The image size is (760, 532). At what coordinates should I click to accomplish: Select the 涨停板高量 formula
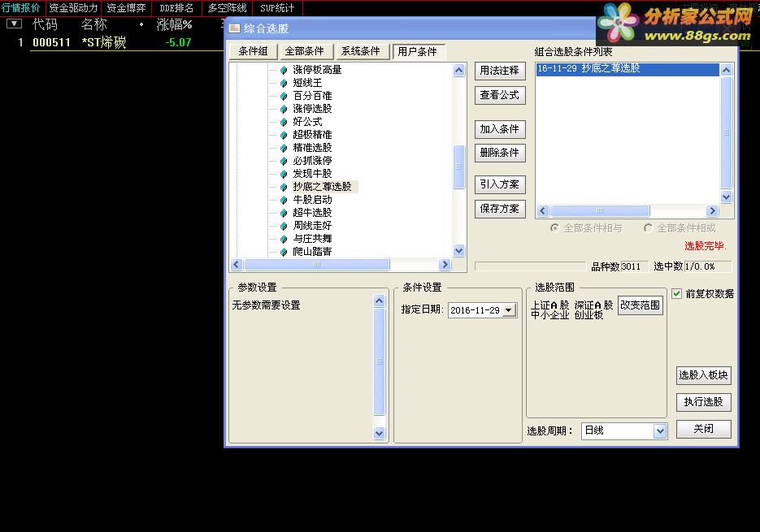(x=317, y=70)
